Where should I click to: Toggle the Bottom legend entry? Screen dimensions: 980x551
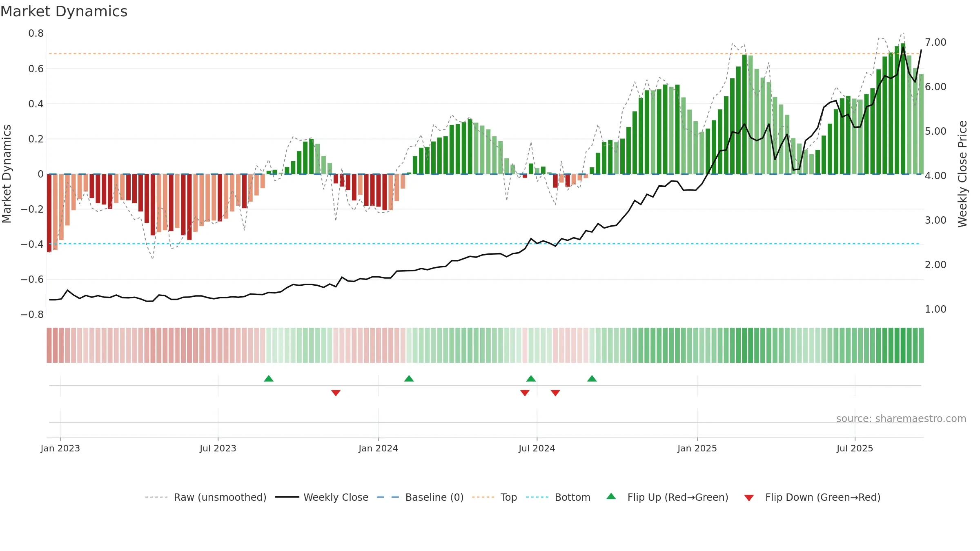coord(558,497)
